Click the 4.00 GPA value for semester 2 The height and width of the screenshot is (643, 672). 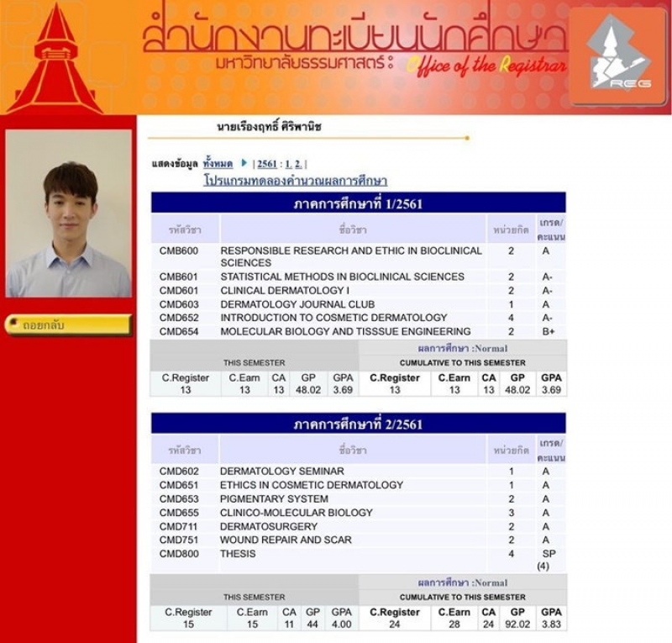tap(342, 625)
